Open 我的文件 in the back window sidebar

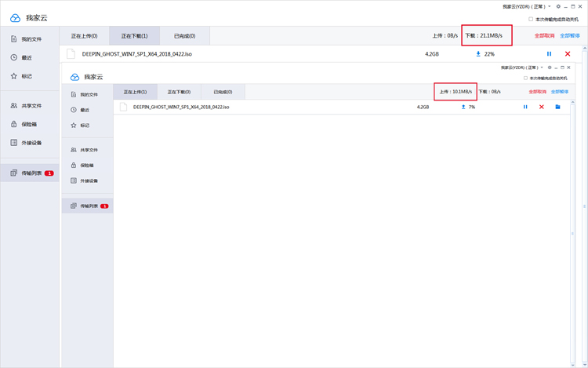click(x=26, y=39)
